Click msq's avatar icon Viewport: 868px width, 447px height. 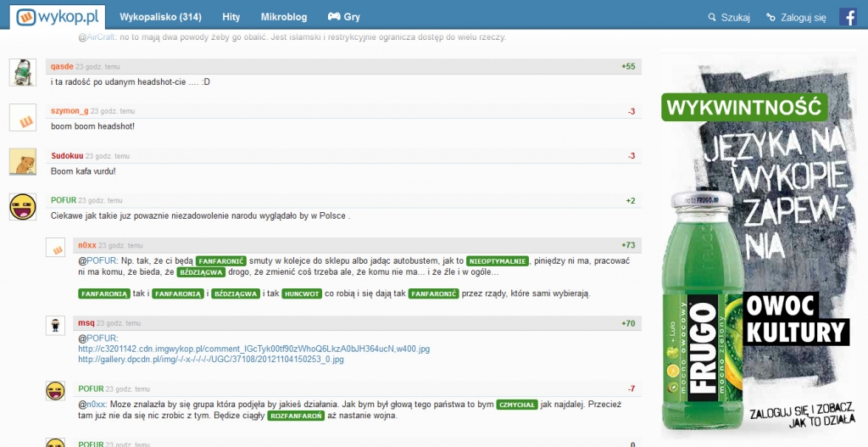(55, 326)
